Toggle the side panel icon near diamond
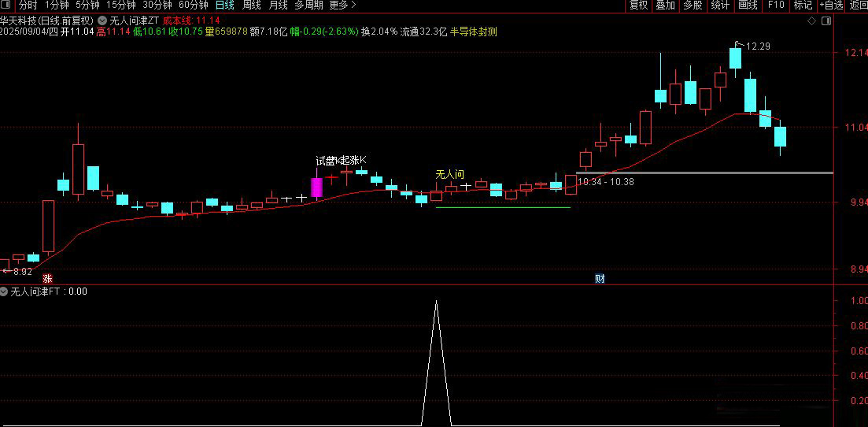Viewport: 868px width, 427px height. point(826,21)
